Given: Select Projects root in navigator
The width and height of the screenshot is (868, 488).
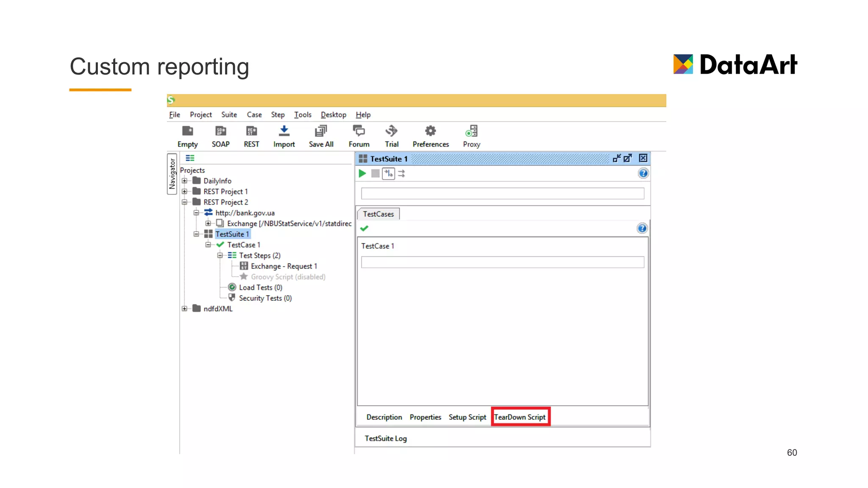Looking at the screenshot, I should [192, 170].
